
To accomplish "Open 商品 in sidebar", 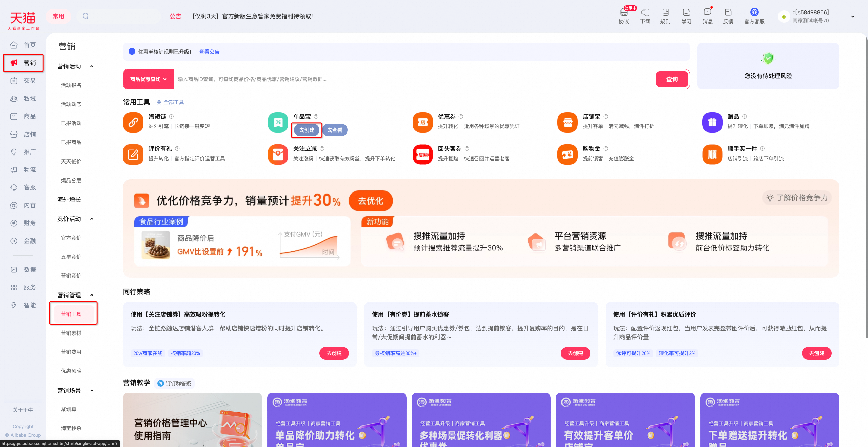I will tap(23, 116).
